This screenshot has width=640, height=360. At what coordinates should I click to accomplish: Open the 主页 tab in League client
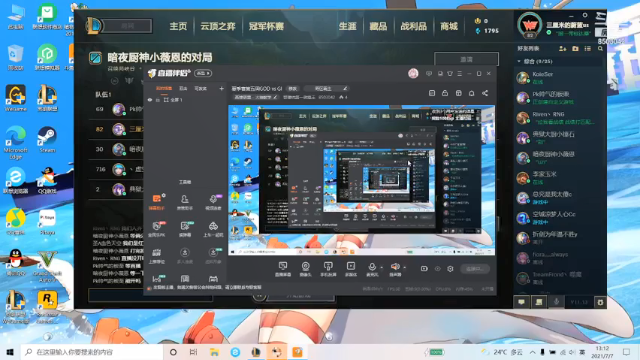click(178, 27)
